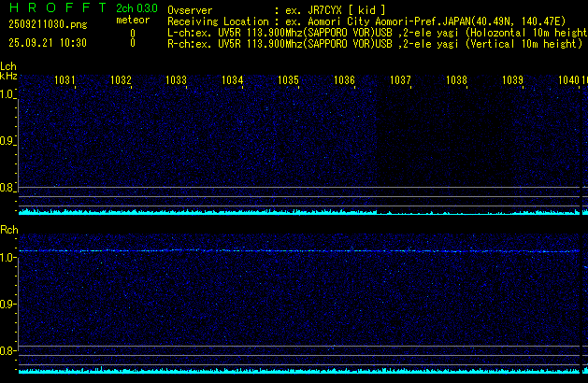
Task: Select the 1035 time marker
Action: (x=288, y=81)
